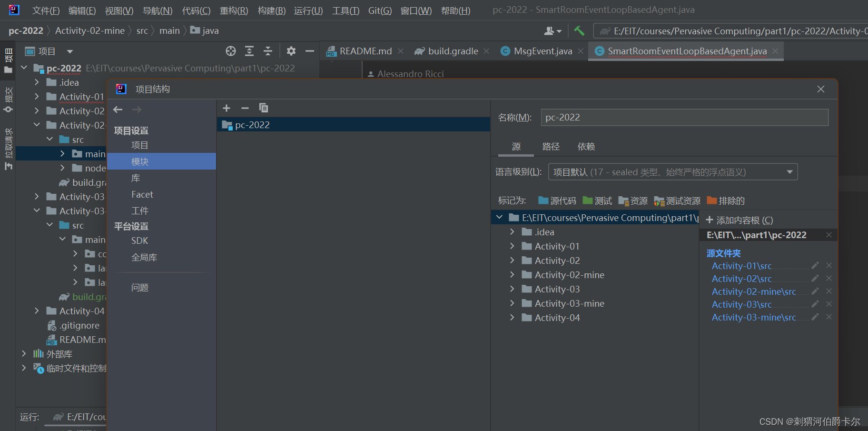Click 添加内容根 (C) button
The height and width of the screenshot is (431, 868).
739,220
